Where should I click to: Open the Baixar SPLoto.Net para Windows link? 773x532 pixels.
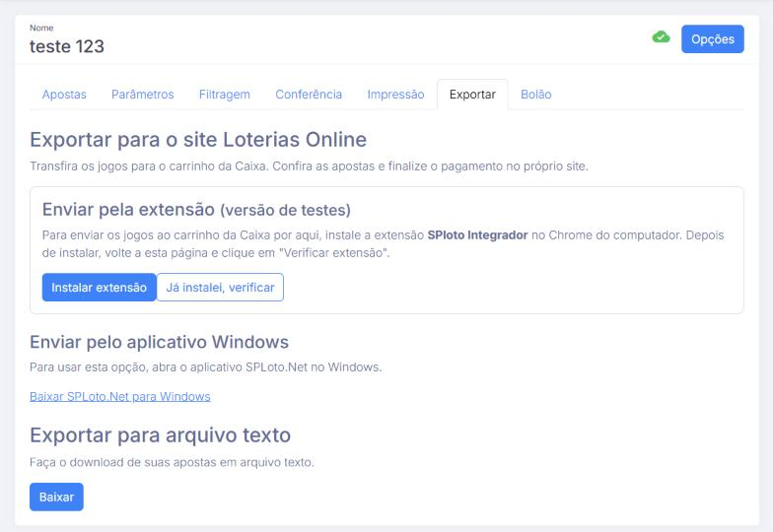[120, 396]
